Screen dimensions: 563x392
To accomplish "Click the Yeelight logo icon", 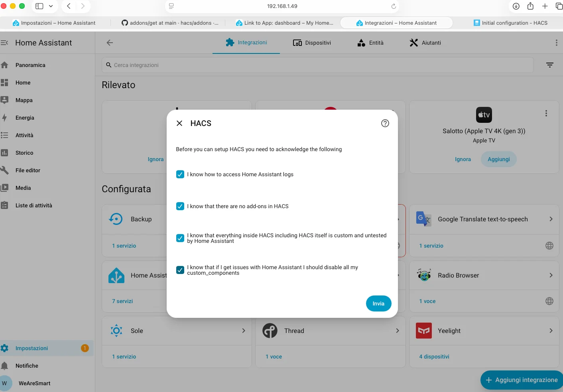I will click(x=424, y=331).
